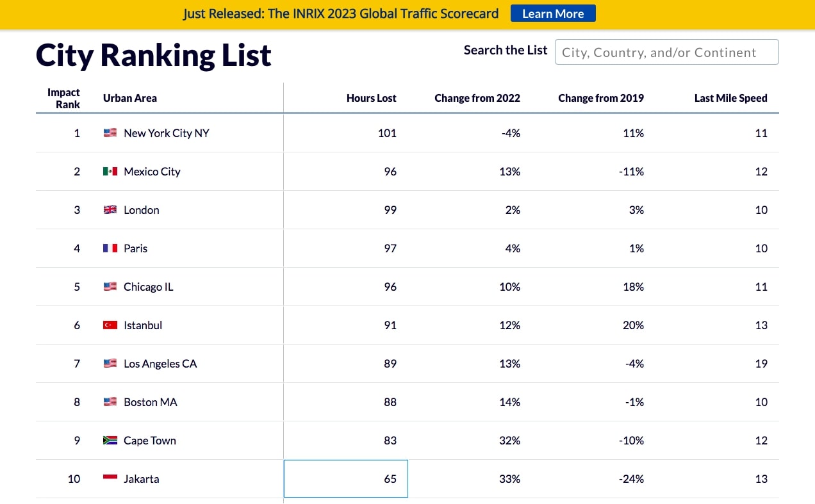The width and height of the screenshot is (815, 504).
Task: Click the UK flag icon beside London
Action: [110, 210]
